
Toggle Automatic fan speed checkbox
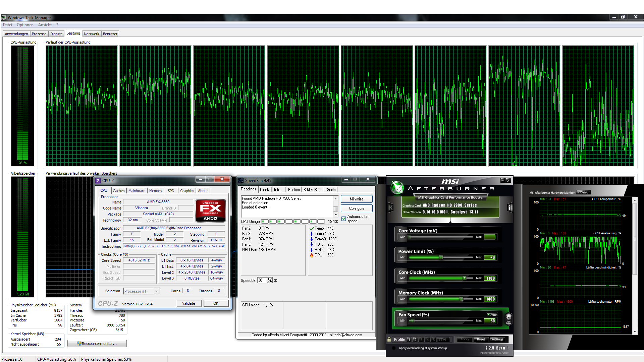pos(343,219)
